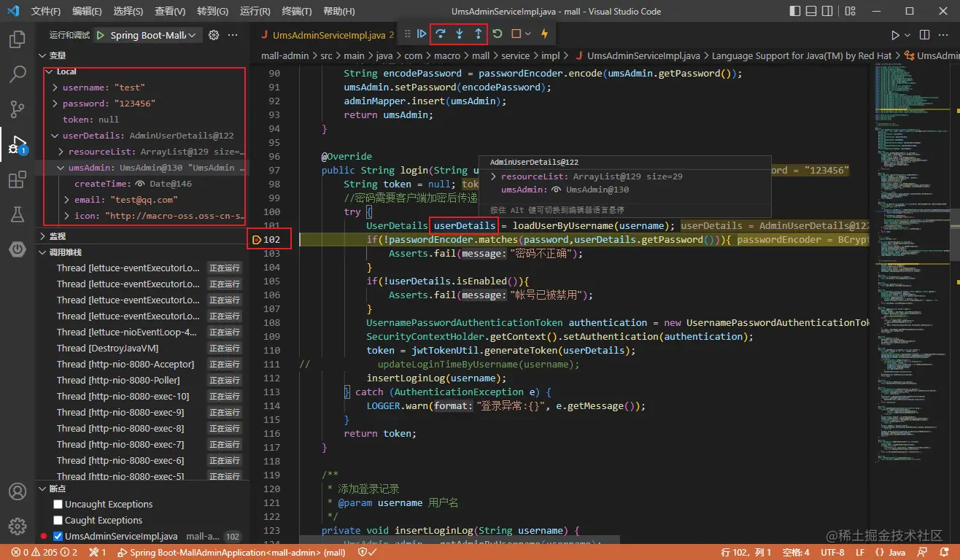Open the 查看(V) menu
This screenshot has height=560, width=960.
170,12
